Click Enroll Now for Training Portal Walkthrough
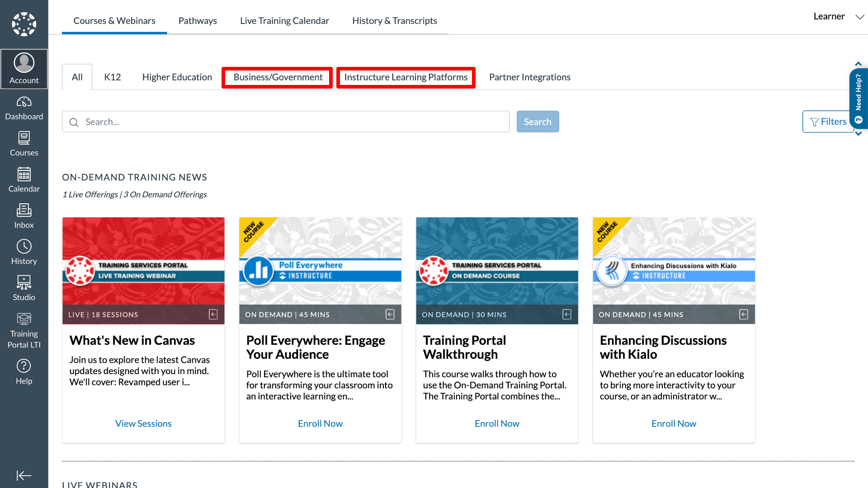Image resolution: width=868 pixels, height=488 pixels. 497,423
